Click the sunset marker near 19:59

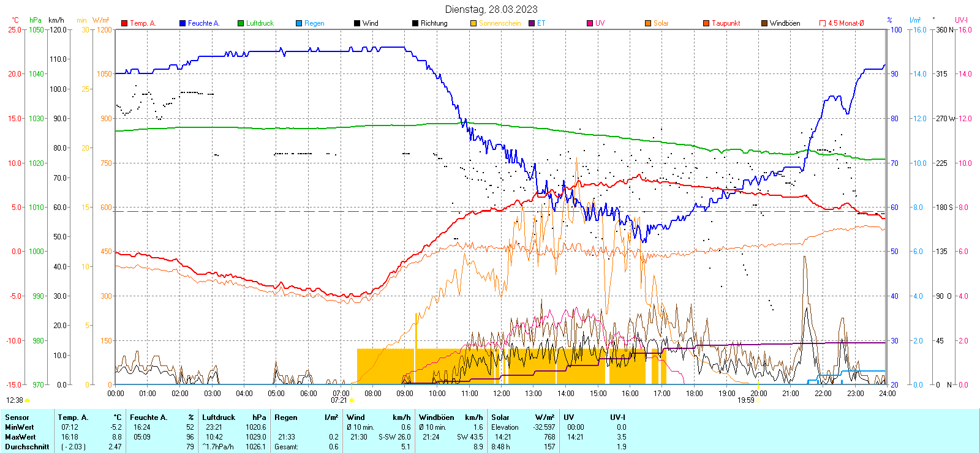click(758, 400)
